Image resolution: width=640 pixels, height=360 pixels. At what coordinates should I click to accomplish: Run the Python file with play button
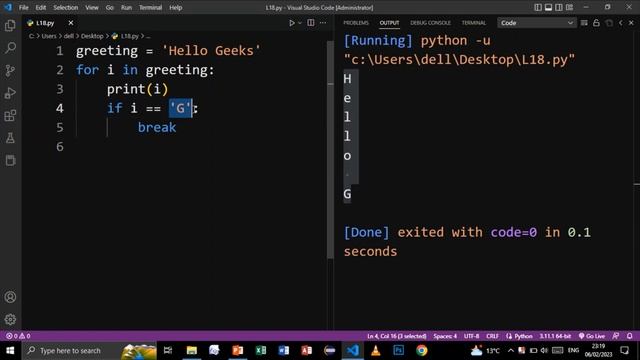[292, 23]
